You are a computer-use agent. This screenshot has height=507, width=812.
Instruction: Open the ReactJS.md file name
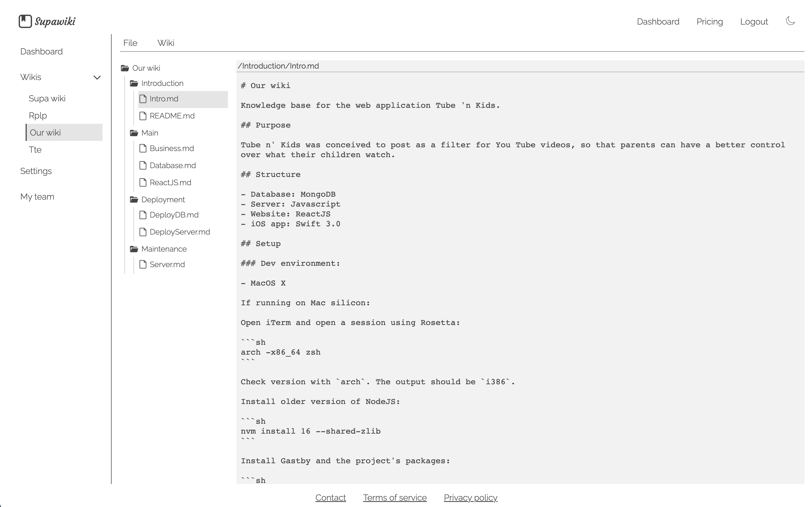170,183
